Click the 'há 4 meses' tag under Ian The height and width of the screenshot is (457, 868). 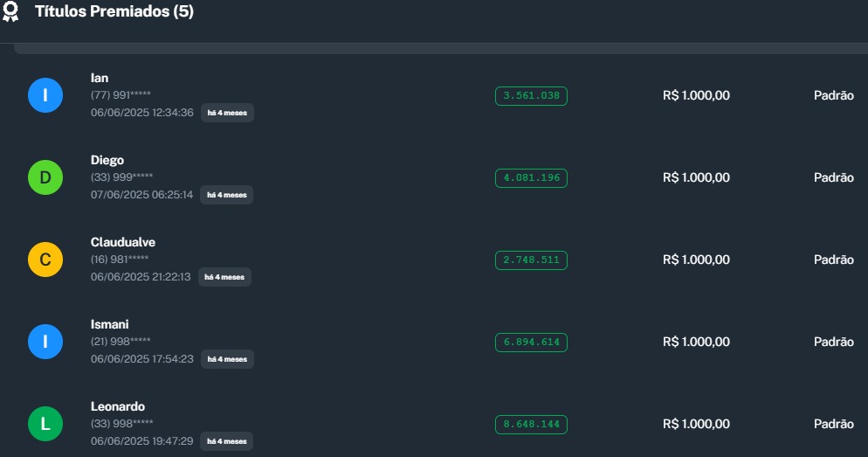point(227,113)
